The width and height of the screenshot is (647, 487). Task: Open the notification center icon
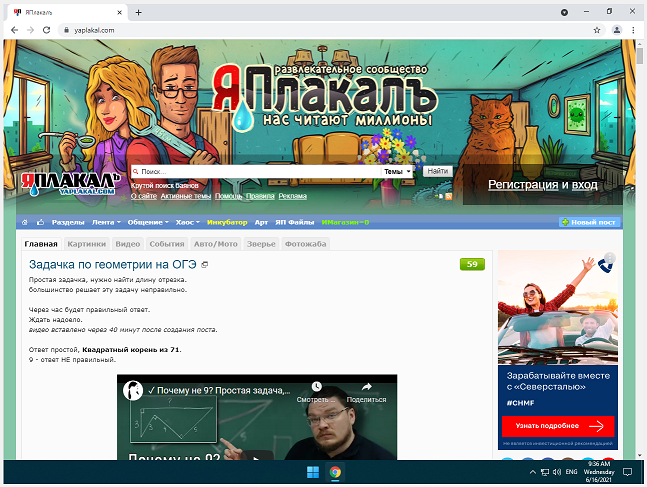(627, 472)
